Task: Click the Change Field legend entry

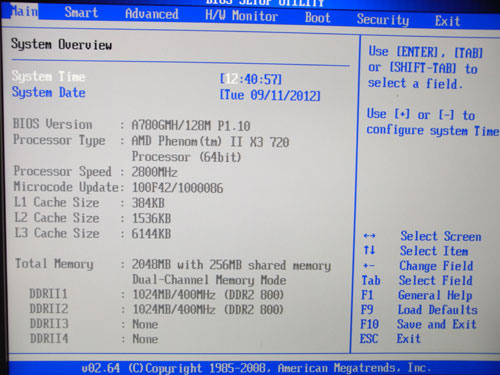Action: (436, 266)
